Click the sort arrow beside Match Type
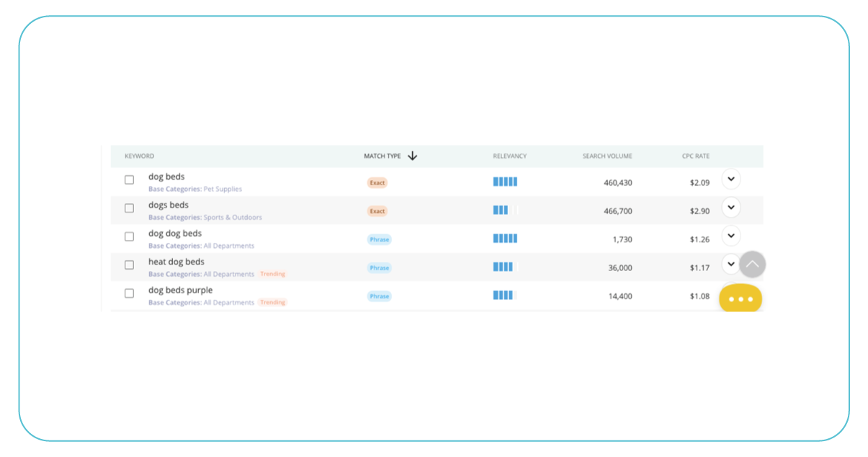 [x=413, y=156]
